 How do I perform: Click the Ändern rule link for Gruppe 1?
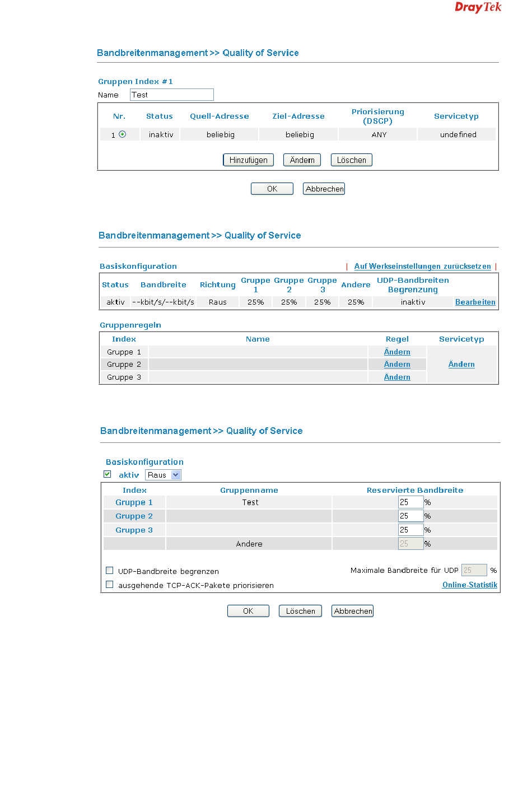397,352
